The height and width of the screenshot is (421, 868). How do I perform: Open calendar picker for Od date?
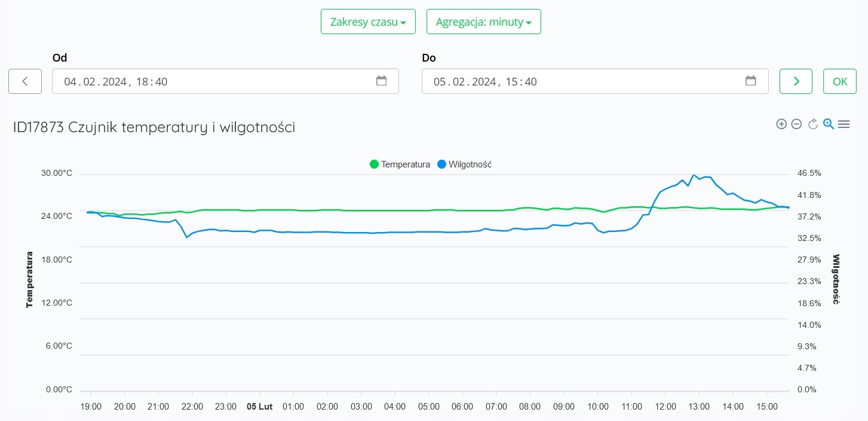coord(381,81)
